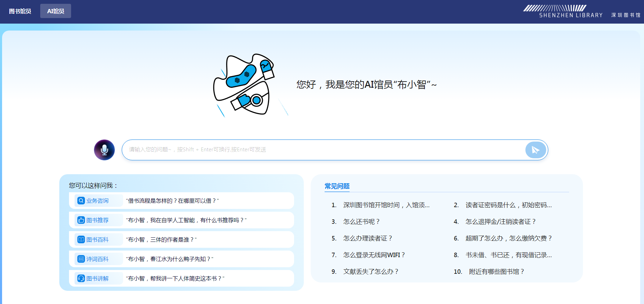This screenshot has width=644, height=304.
Task: Open FAQ 怎么退押金/注销读者证？
Action: pyautogui.click(x=500, y=222)
